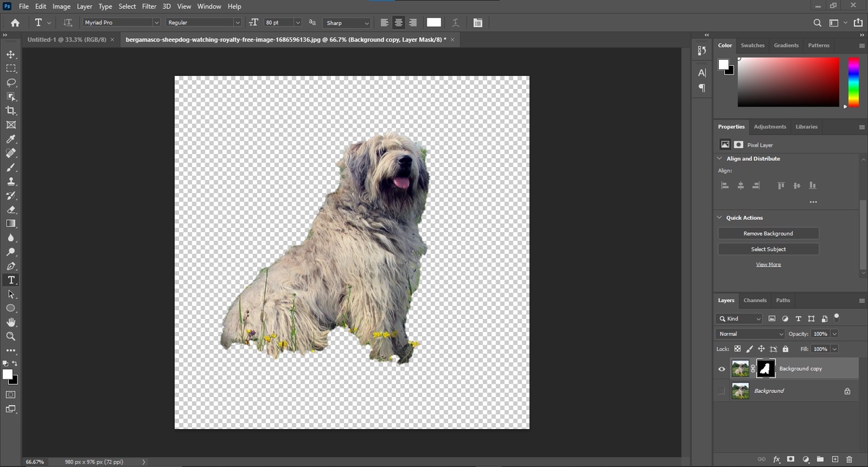Image resolution: width=868 pixels, height=467 pixels.
Task: Click the Select Subject button
Action: point(768,249)
